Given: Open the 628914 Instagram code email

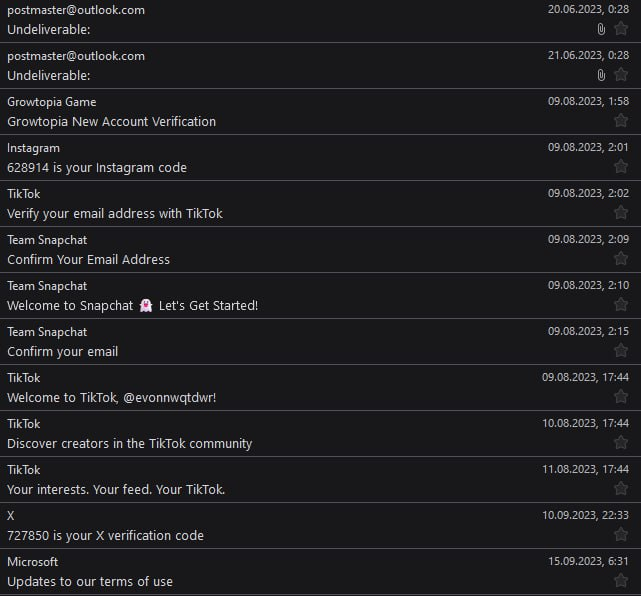Looking at the screenshot, I should 97,167.
